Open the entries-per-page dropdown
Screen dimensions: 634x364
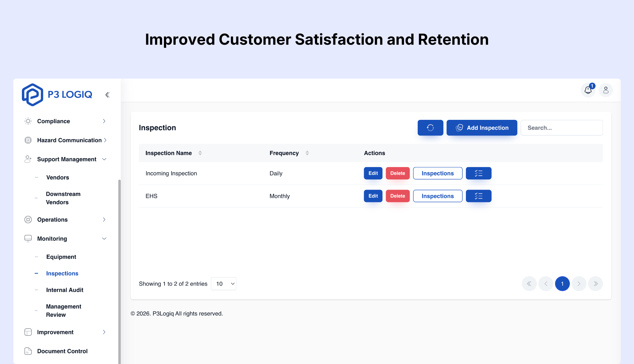click(224, 284)
